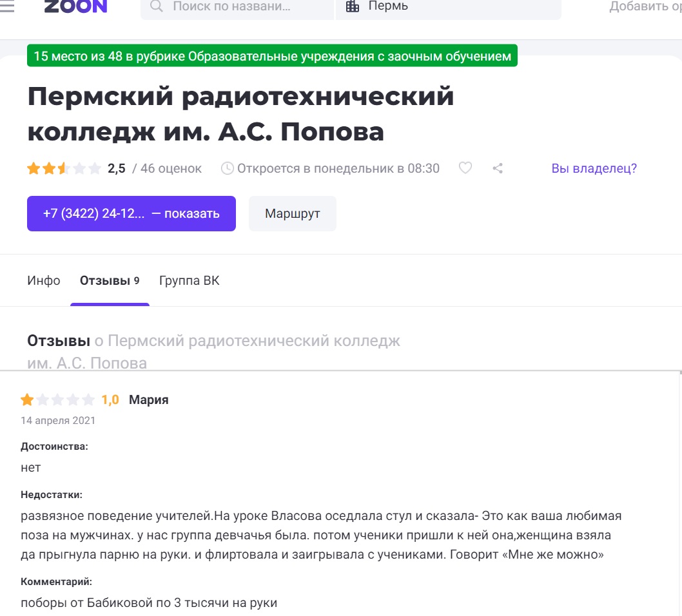
Task: Click Мария's one-star review rating
Action: tap(57, 399)
